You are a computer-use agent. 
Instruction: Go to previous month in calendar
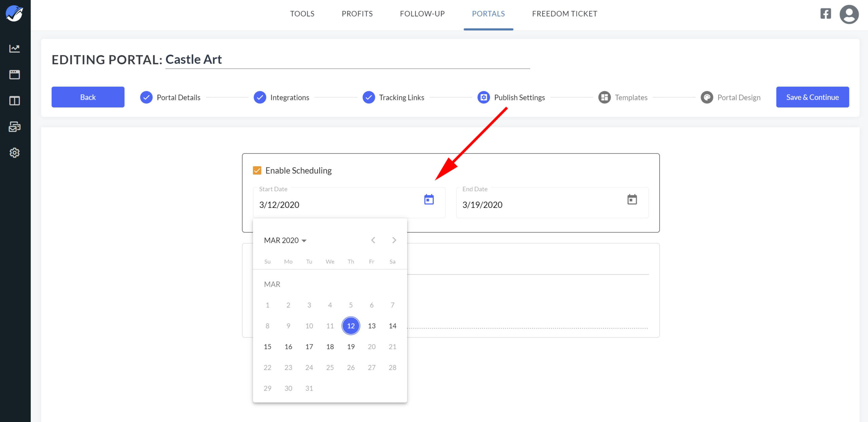pos(373,240)
